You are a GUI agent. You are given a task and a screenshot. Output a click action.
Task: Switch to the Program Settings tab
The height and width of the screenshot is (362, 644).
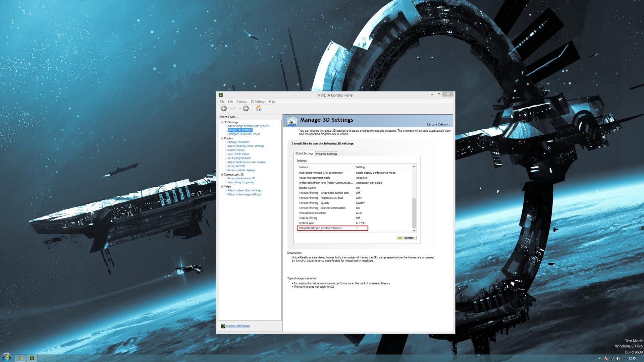pyautogui.click(x=326, y=154)
